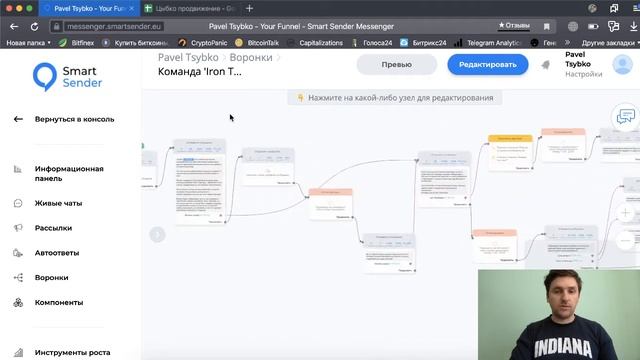This screenshot has height=360, width=640.
Task: Reload the page
Action: coord(34,27)
